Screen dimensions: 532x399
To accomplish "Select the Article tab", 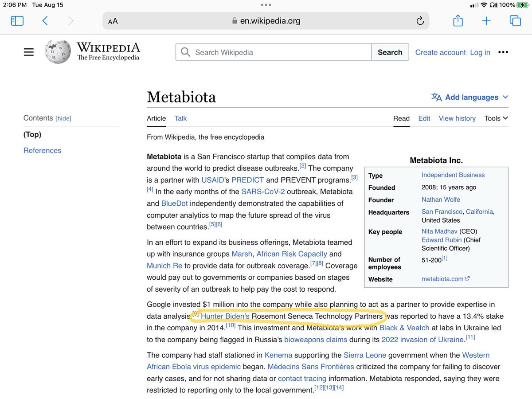I will (x=156, y=118).
